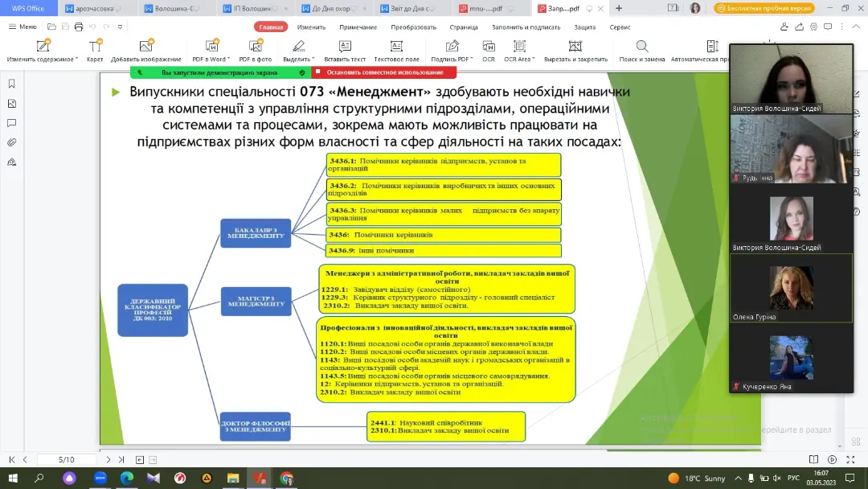Open the attachments paperclip panel
The width and height of the screenshot is (868, 489).
(x=11, y=142)
